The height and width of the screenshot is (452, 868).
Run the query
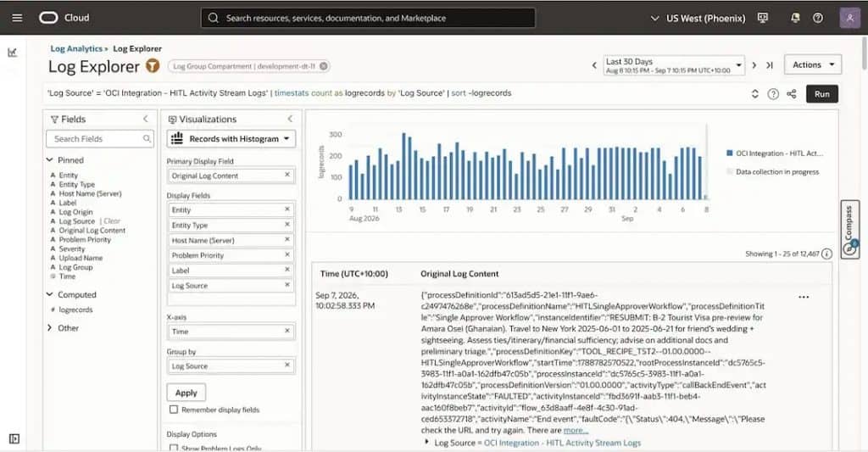pyautogui.click(x=822, y=93)
